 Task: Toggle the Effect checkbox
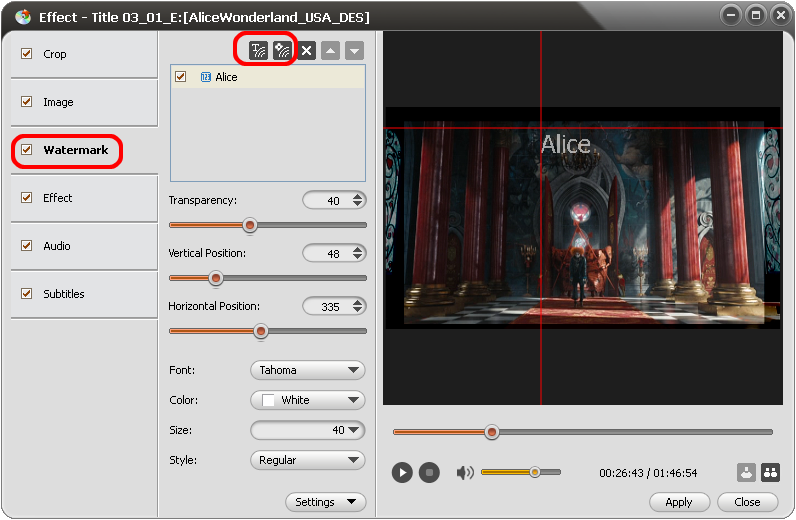point(26,198)
